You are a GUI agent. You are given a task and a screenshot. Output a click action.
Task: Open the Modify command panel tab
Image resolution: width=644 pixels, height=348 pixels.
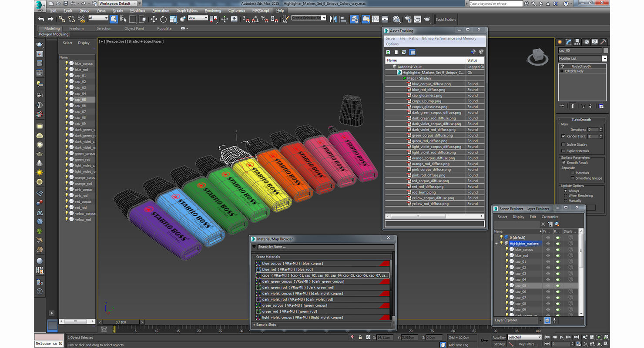coord(569,42)
